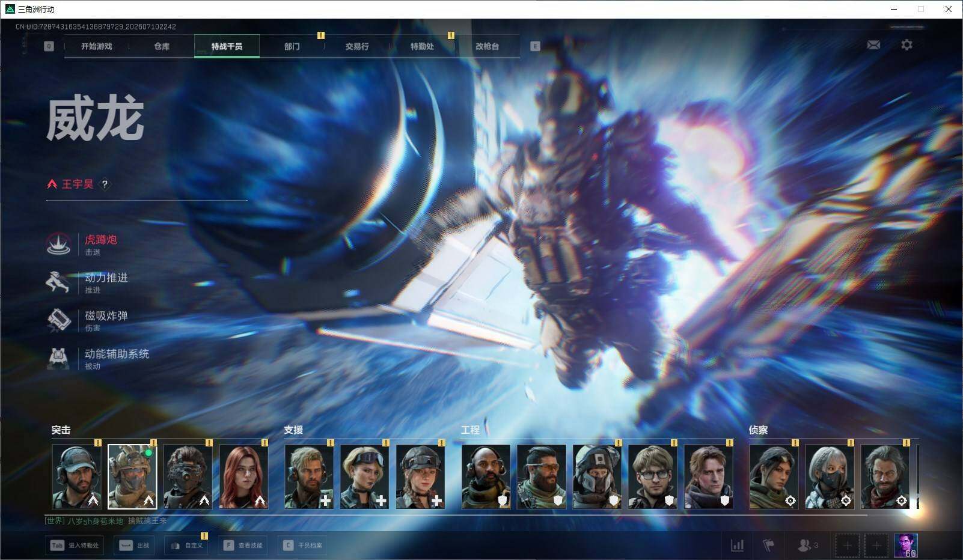Image resolution: width=963 pixels, height=560 pixels.
Task: Open the player avatar profile
Action: [x=906, y=546]
